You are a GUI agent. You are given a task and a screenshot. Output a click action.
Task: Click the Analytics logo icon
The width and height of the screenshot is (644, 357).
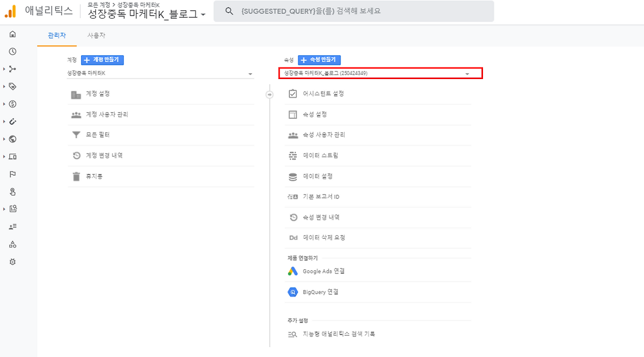coord(10,11)
